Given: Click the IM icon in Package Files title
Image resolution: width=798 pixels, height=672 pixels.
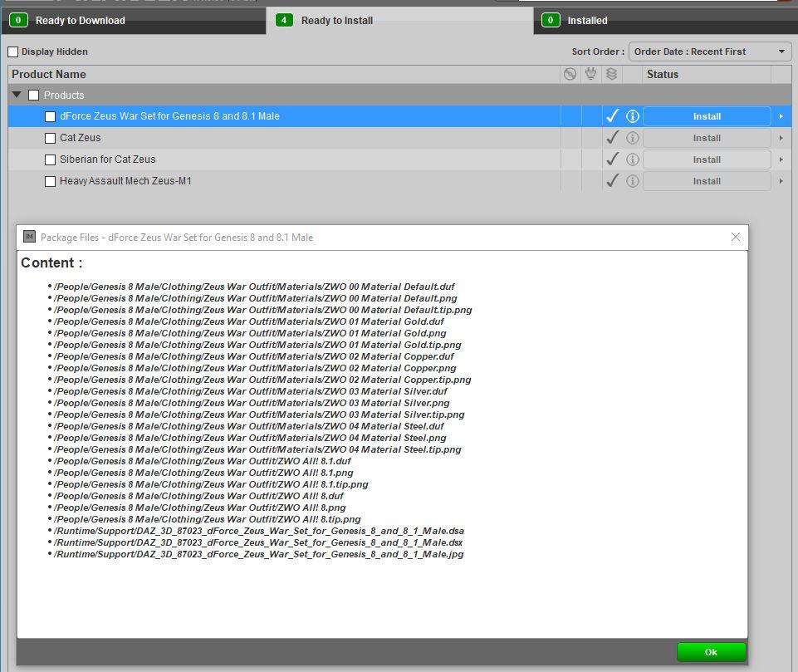Looking at the screenshot, I should coord(30,237).
